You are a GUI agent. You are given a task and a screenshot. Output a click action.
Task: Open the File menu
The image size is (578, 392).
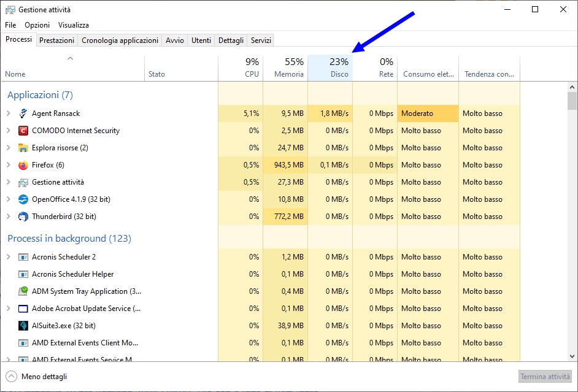(10, 25)
